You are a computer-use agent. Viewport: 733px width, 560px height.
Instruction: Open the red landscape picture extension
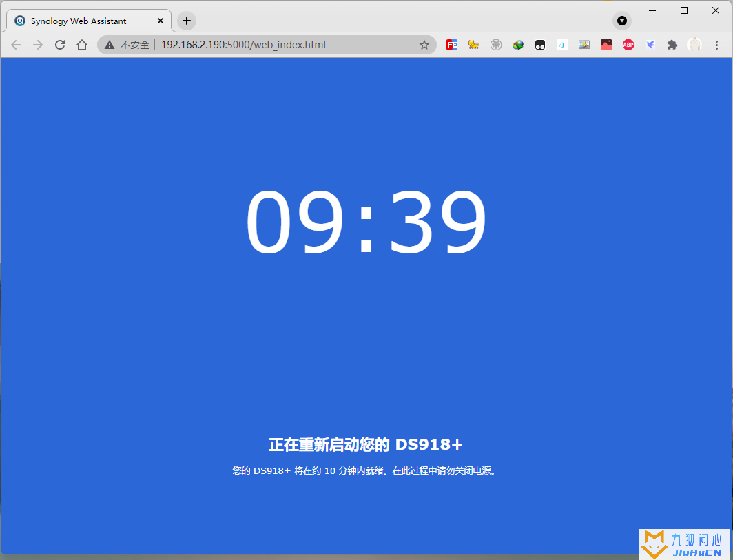[x=606, y=45]
